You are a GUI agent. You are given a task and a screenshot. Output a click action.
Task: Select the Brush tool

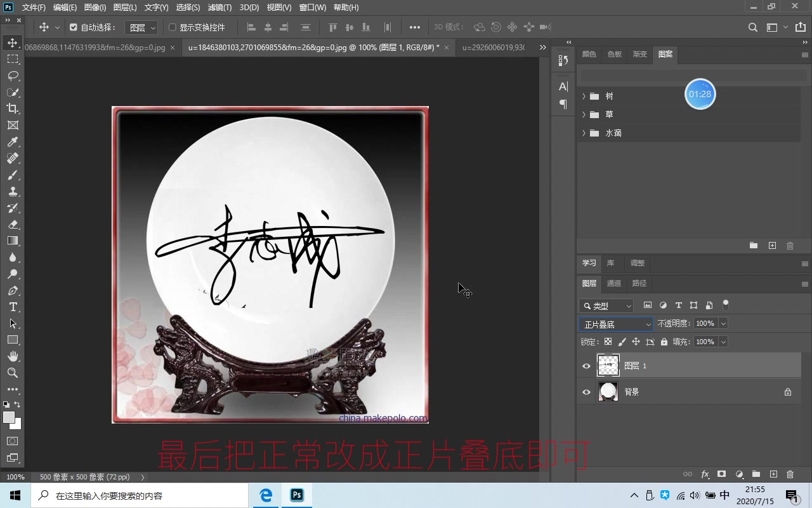[x=13, y=175]
